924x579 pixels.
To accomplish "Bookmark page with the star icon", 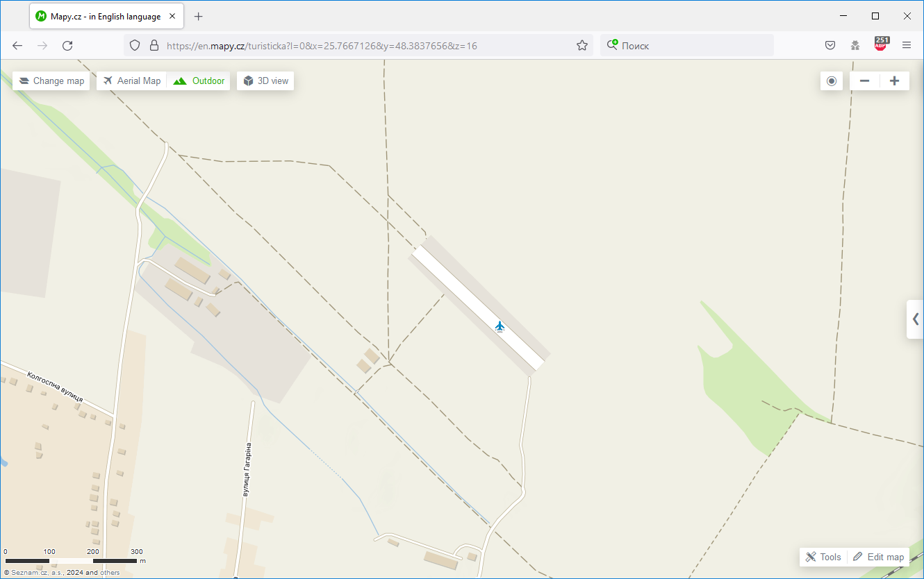I will [x=581, y=46].
